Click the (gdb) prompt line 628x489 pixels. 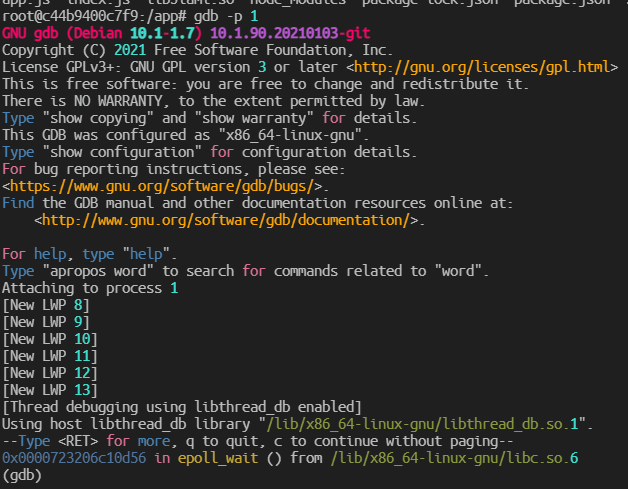pos(22,475)
